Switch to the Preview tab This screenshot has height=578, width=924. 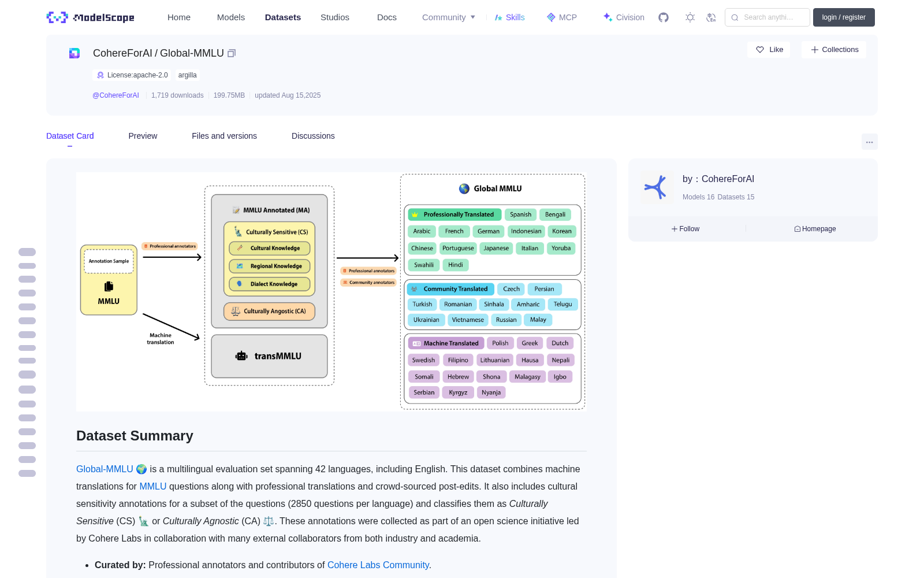pyautogui.click(x=143, y=136)
